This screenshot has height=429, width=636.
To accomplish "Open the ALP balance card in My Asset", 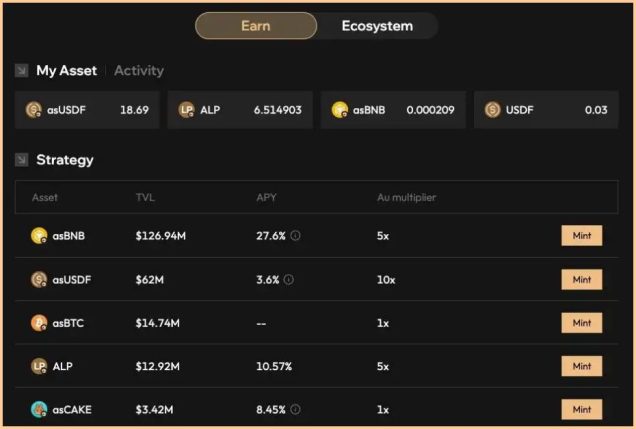I will pyautogui.click(x=240, y=110).
